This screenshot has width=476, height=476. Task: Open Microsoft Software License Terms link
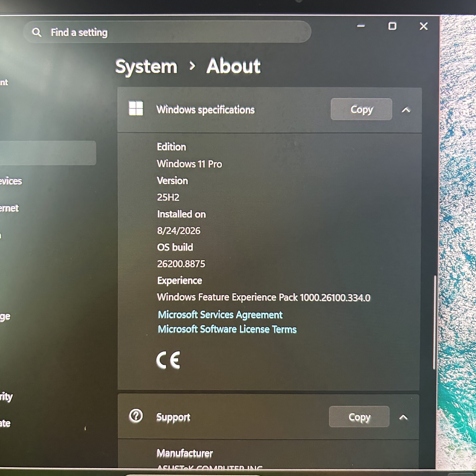coord(227,329)
